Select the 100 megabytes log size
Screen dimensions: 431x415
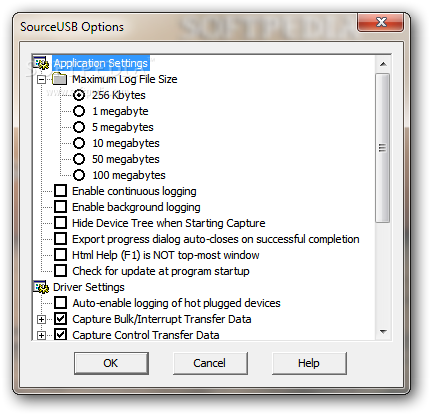click(79, 175)
